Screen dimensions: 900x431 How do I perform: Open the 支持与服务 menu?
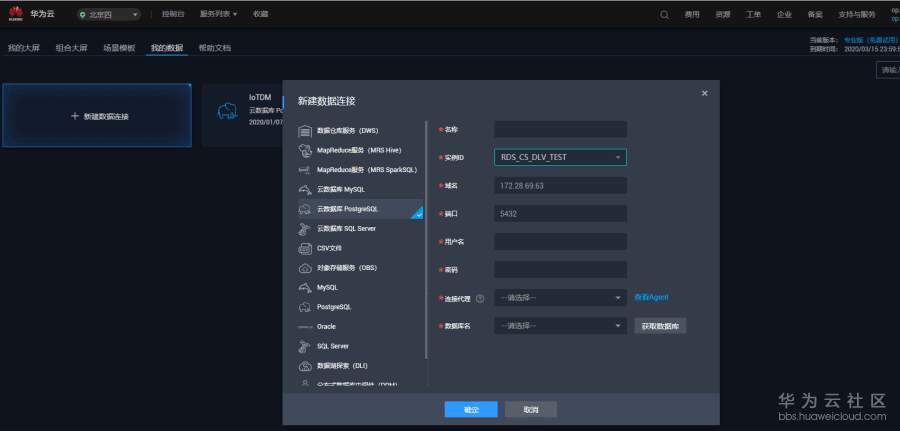(x=857, y=15)
